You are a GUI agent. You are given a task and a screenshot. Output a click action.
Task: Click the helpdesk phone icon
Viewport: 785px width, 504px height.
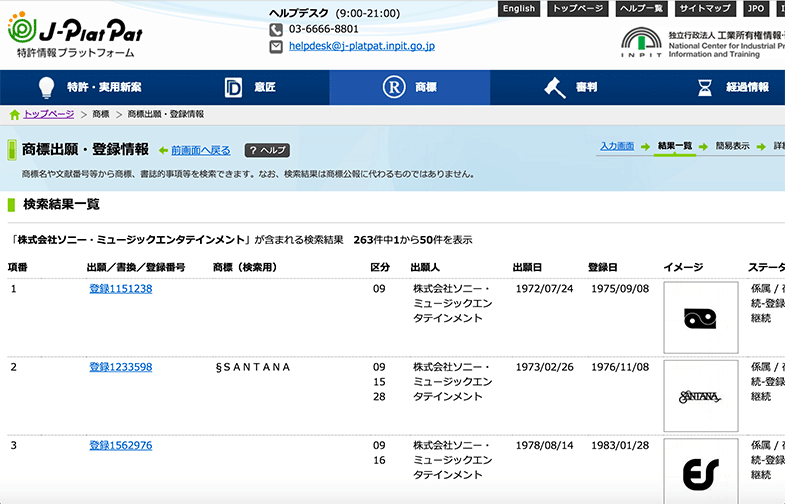(276, 30)
